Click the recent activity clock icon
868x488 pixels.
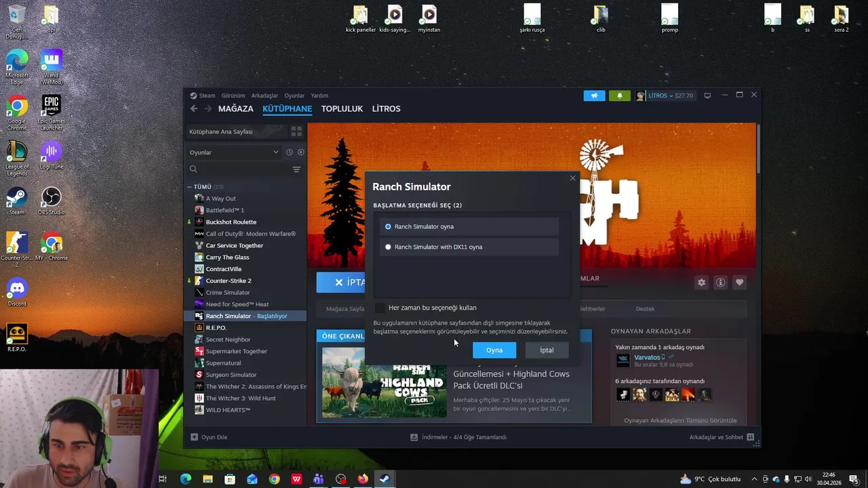point(290,152)
